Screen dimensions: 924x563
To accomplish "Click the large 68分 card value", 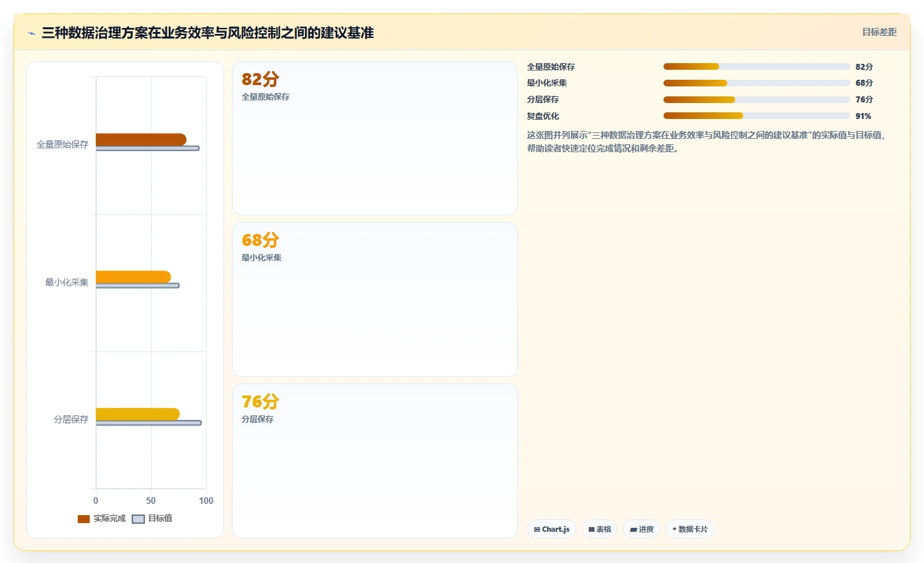I will pyautogui.click(x=260, y=241).
